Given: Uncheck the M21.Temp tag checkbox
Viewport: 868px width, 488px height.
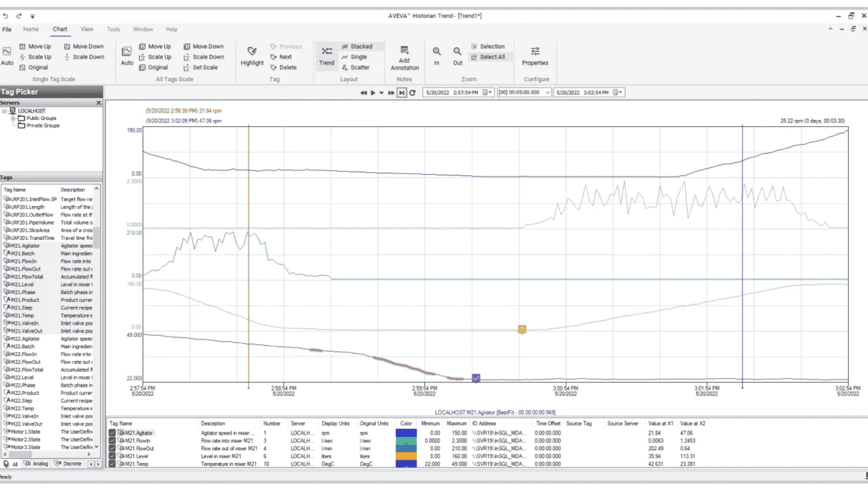Looking at the screenshot, I should click(112, 464).
